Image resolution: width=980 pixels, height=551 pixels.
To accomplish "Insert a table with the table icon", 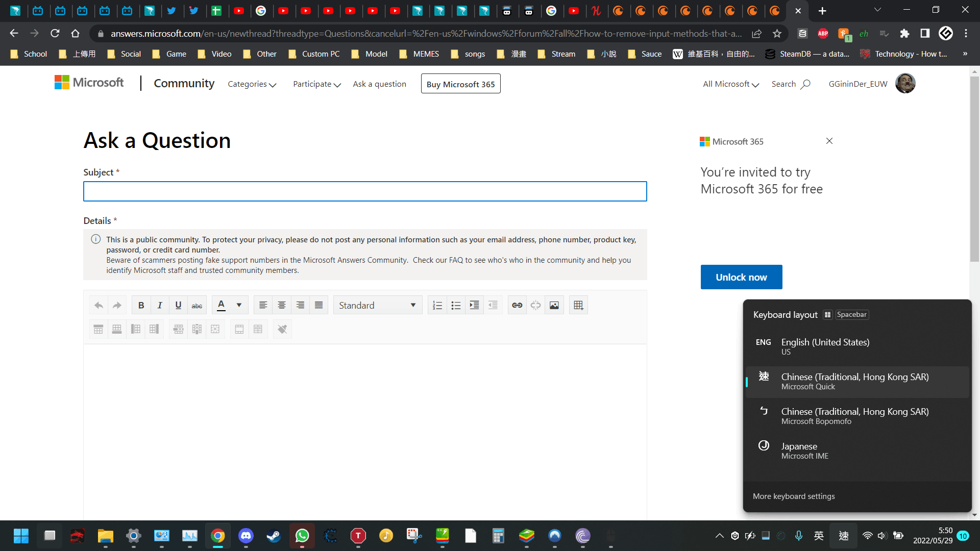I will 578,305.
